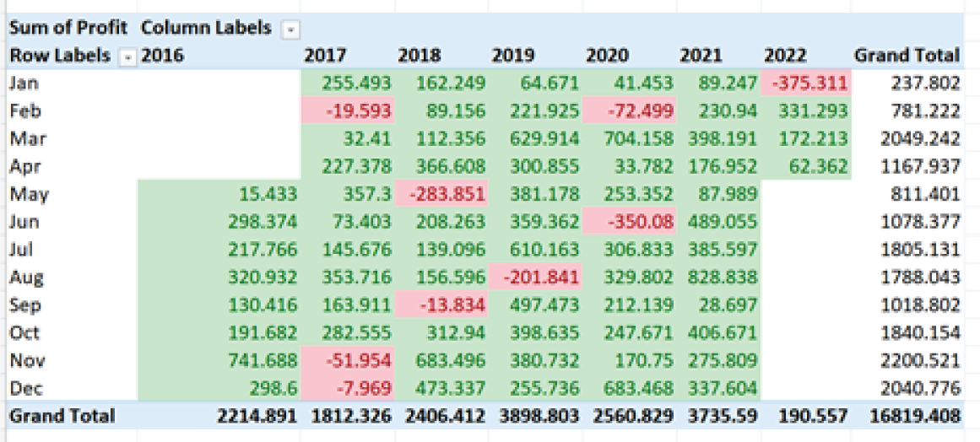Select the cell with value -283.851
This screenshot has width=980, height=442.
442,194
